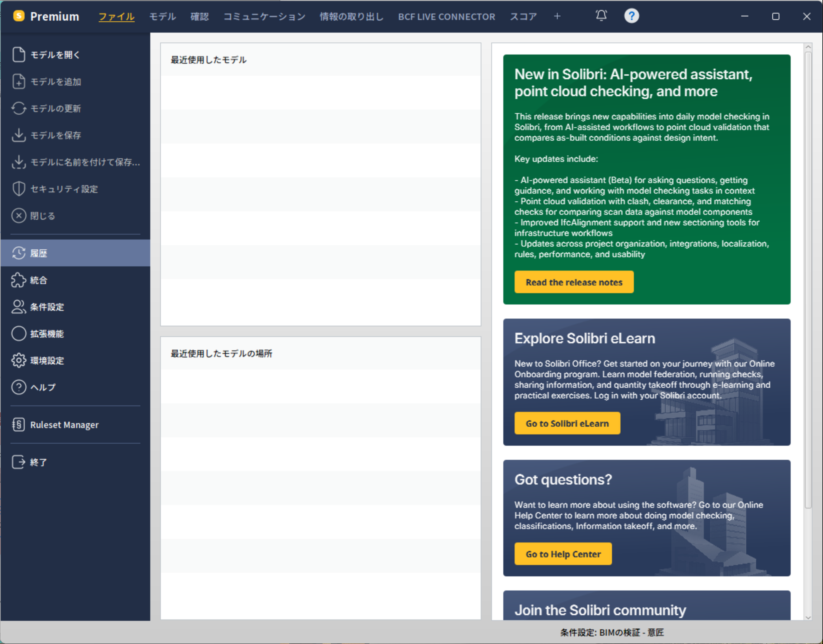Click the news panel scroll up arrow
This screenshot has width=823, height=644.
pos(808,47)
